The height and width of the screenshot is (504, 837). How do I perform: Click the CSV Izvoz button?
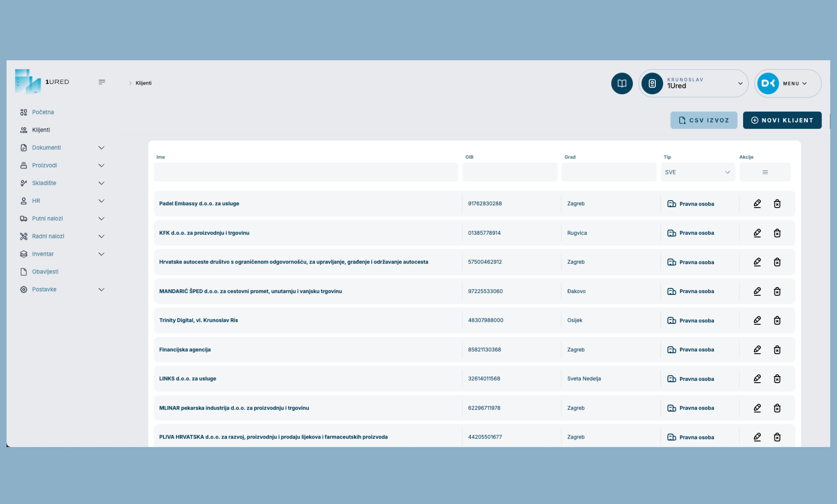703,120
